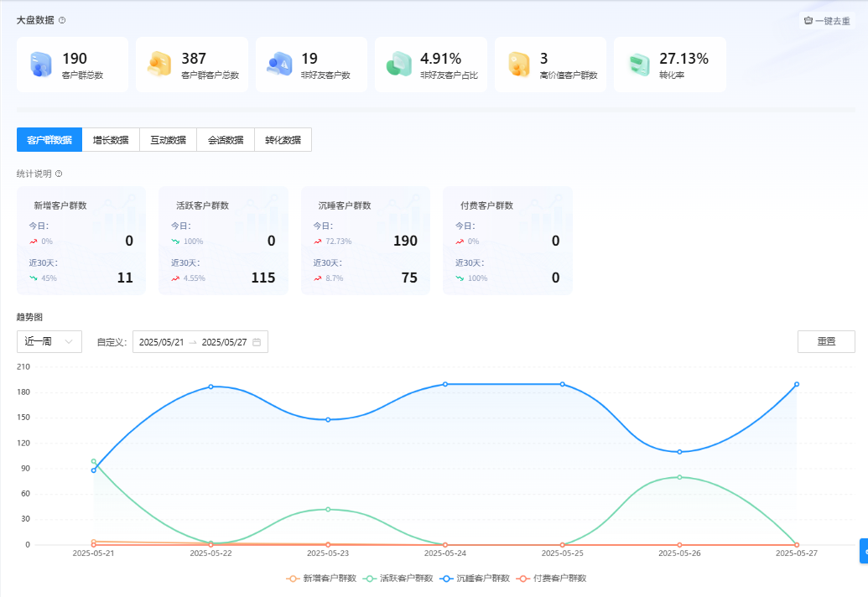
Task: Click the 非好友客户数 card icon
Action: pyautogui.click(x=279, y=65)
